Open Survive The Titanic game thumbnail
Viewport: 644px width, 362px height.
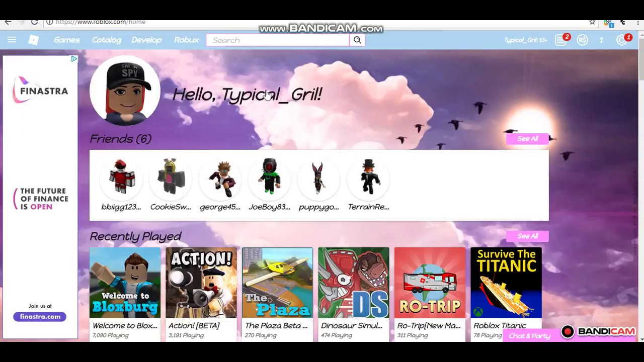pos(506,283)
